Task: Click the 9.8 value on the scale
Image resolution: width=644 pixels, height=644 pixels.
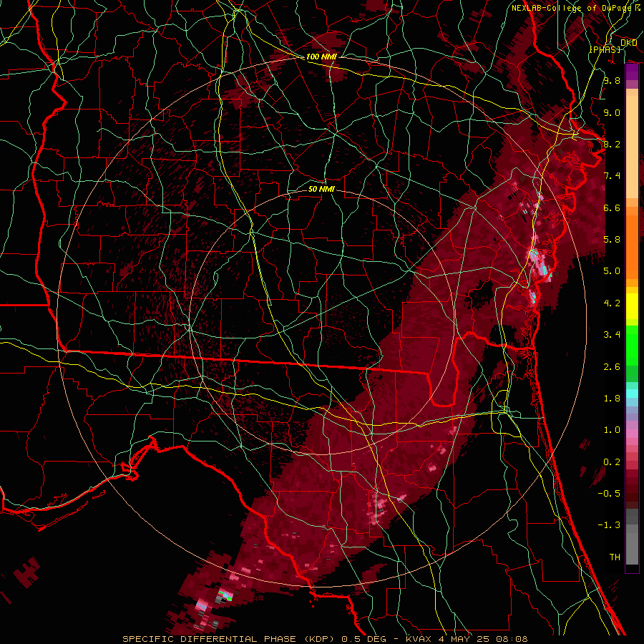Action: click(x=612, y=80)
